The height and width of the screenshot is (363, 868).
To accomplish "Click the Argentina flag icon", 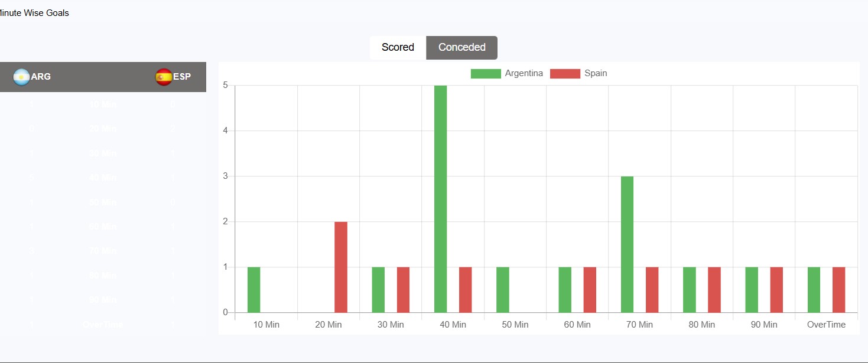I will coord(21,77).
